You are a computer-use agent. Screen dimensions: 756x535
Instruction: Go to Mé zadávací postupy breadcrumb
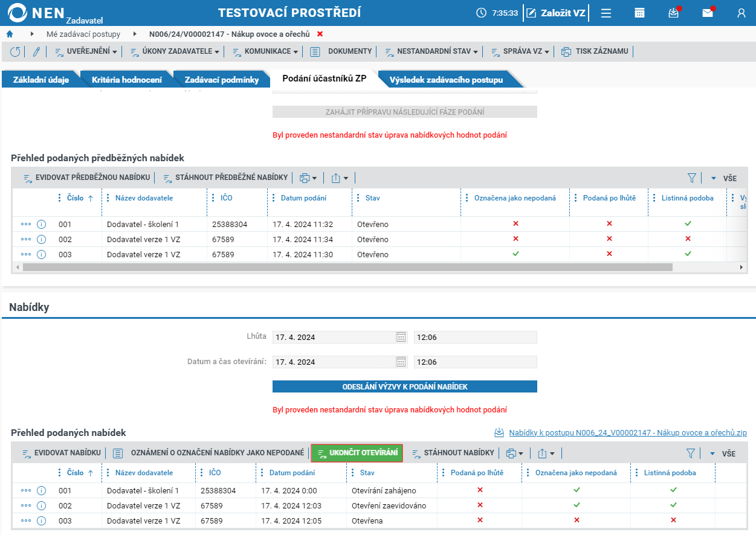click(83, 34)
